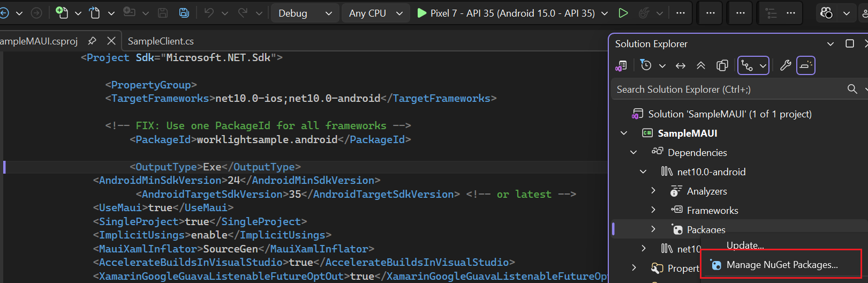Expand the Analyzers node

(653, 190)
